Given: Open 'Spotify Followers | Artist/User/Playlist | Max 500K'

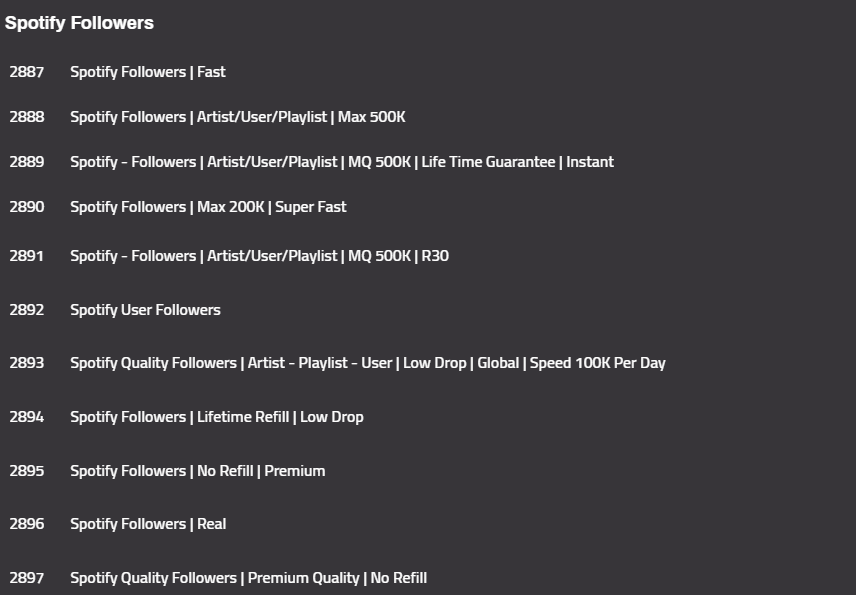Looking at the screenshot, I should coord(237,117).
